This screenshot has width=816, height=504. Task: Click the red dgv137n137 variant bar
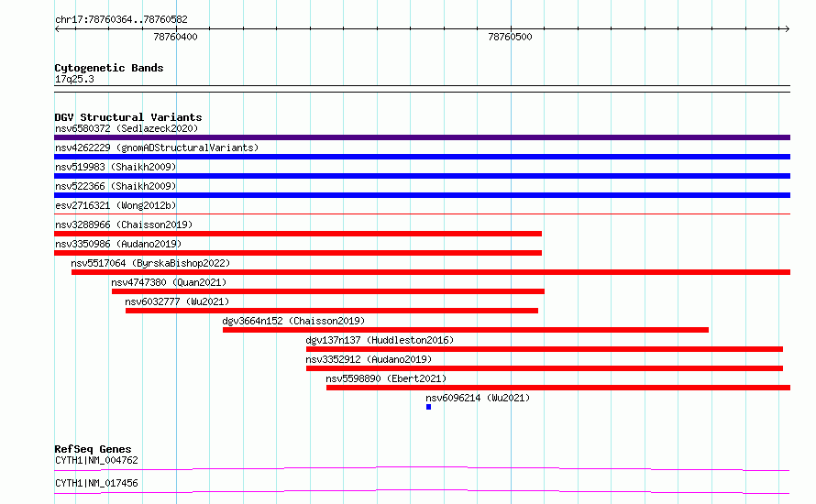point(545,349)
